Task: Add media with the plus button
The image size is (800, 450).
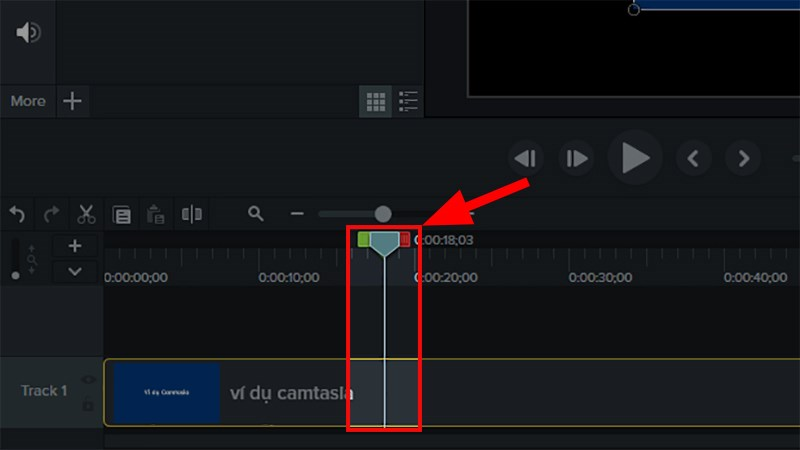Action: (x=72, y=101)
